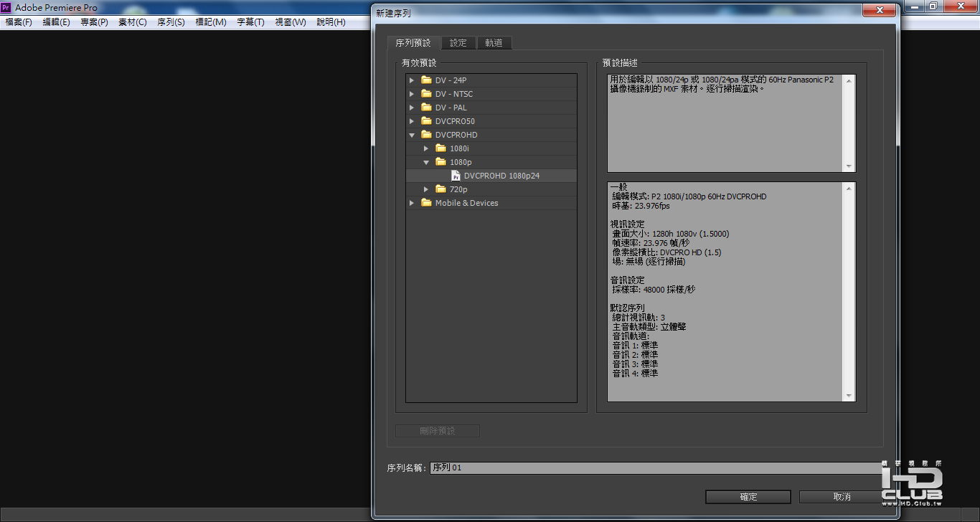Viewport: 980px width, 522px height.
Task: Open the 專案(P) menu
Action: tap(94, 22)
